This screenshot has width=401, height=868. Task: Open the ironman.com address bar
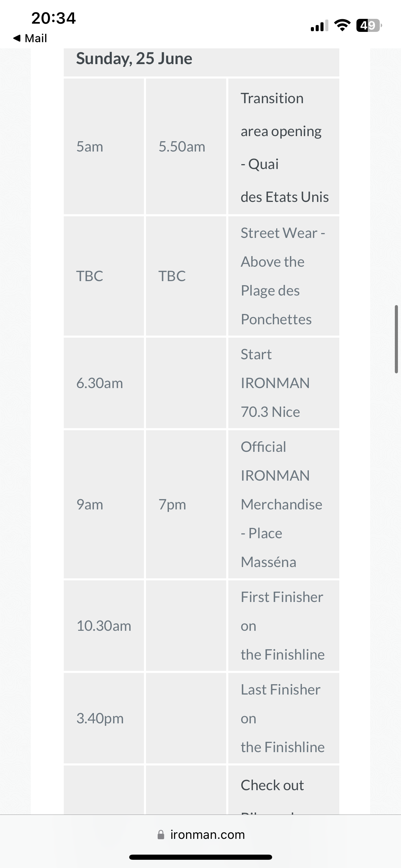coord(200,834)
